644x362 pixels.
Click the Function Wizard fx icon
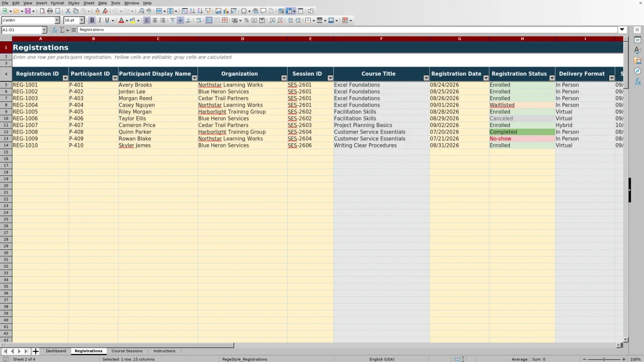54,30
